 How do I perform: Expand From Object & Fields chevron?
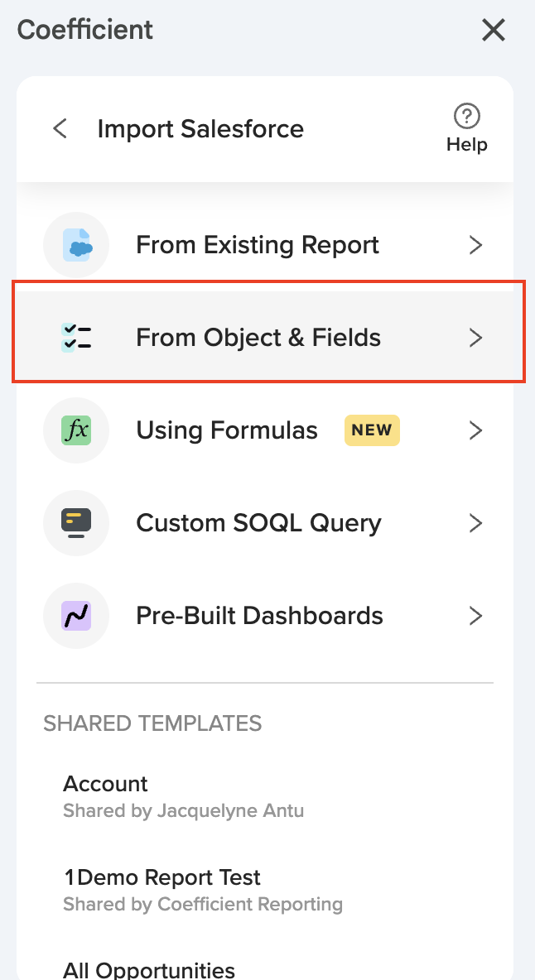coord(475,338)
